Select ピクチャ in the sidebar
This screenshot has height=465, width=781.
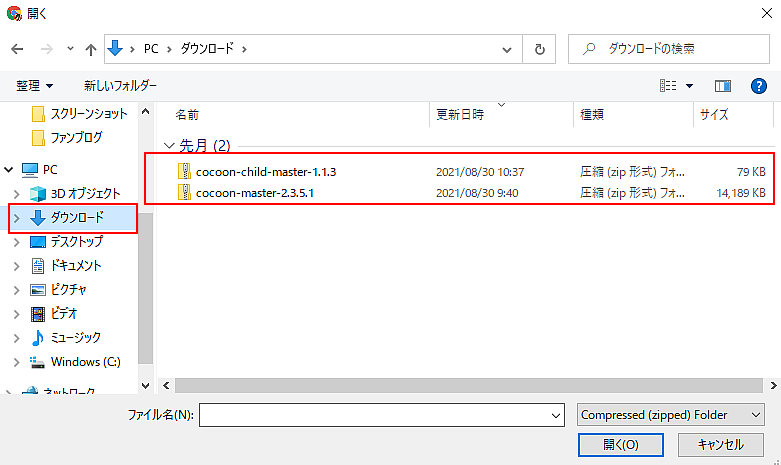tap(58, 289)
